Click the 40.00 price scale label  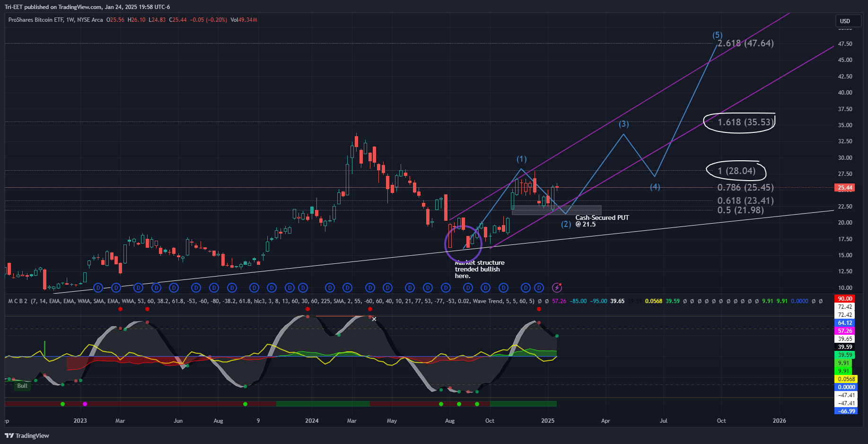pos(845,93)
